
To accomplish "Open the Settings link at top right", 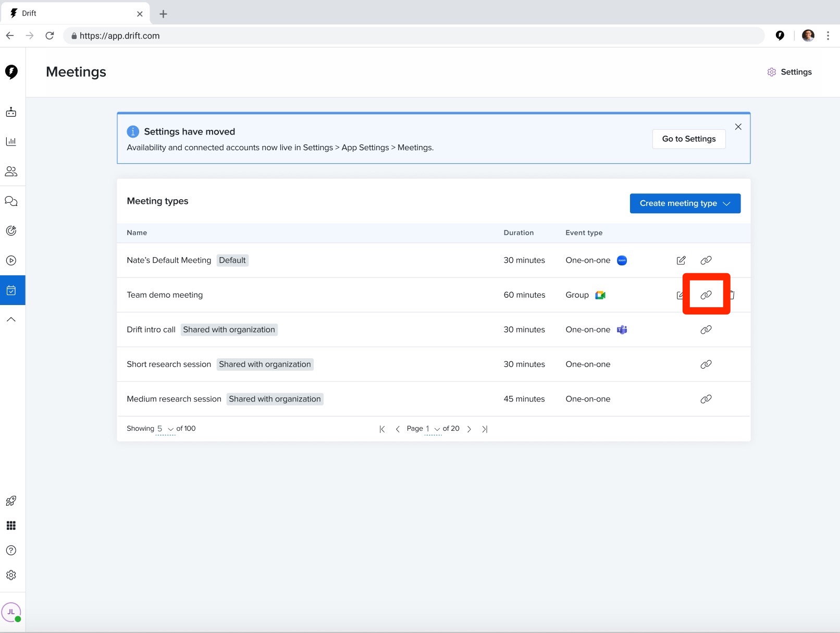I will pyautogui.click(x=789, y=72).
